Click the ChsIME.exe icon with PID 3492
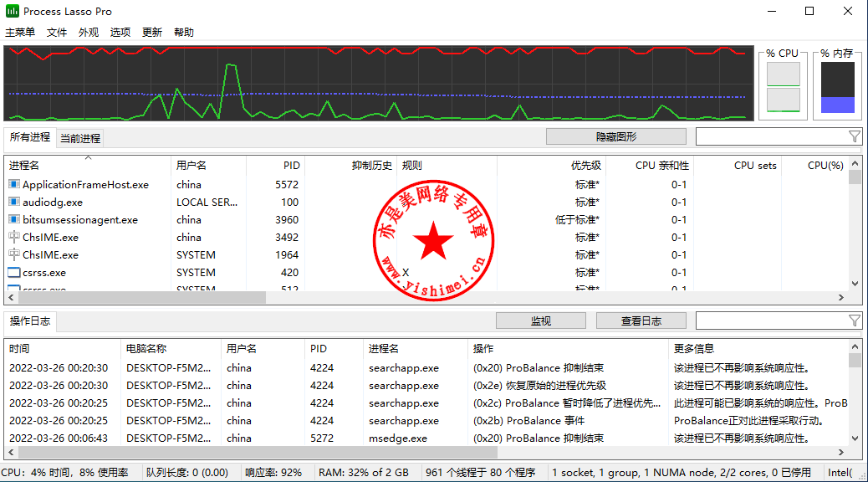 click(14, 237)
